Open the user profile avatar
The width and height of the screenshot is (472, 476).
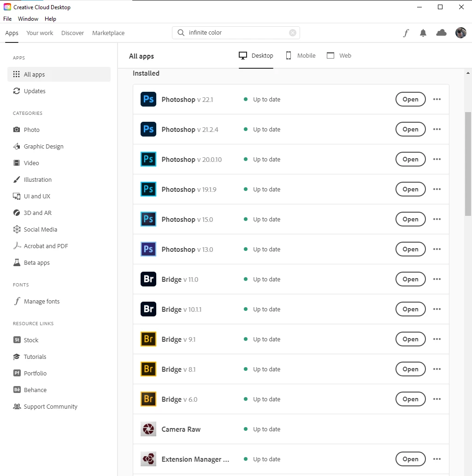tap(461, 33)
